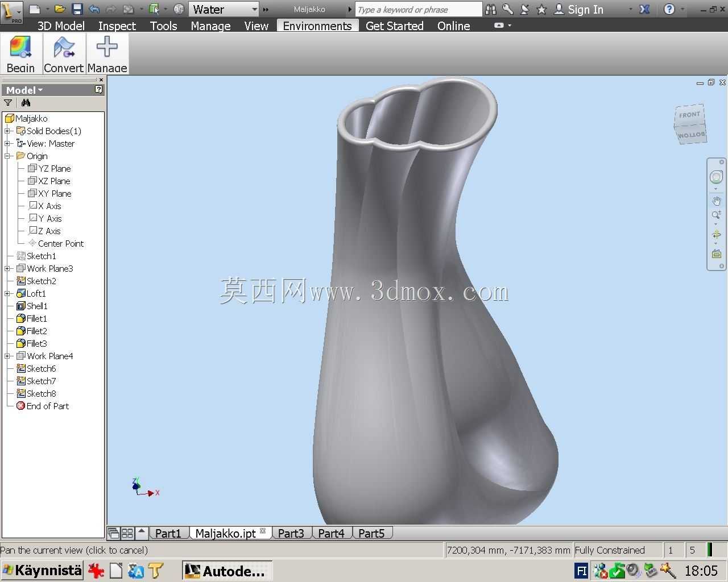Click the Look At icon in navigation bar
The image size is (728, 582).
tap(716, 253)
